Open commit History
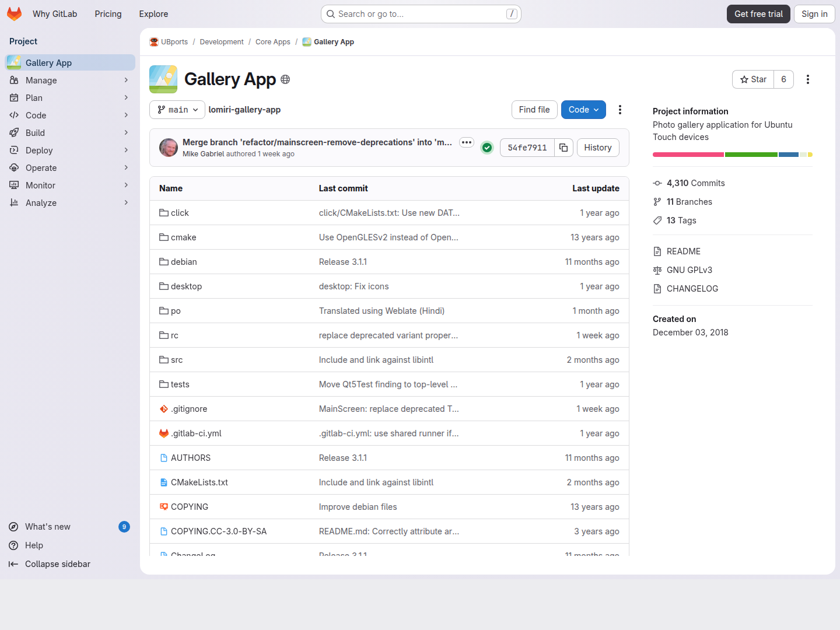This screenshot has width=840, height=630. point(598,148)
